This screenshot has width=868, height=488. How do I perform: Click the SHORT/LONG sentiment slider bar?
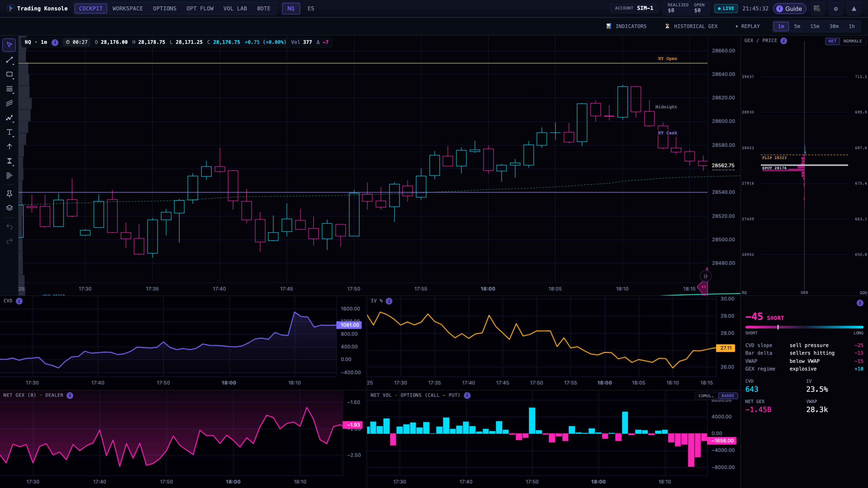click(x=804, y=327)
